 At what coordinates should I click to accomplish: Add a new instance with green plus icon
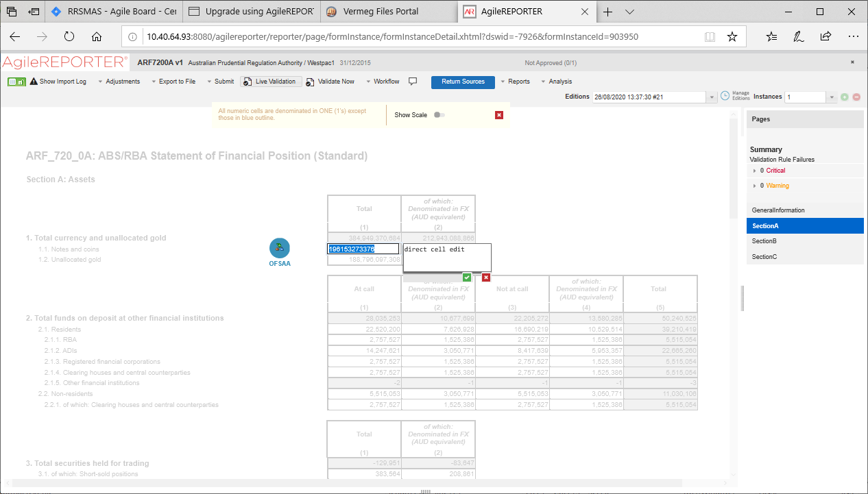[845, 97]
